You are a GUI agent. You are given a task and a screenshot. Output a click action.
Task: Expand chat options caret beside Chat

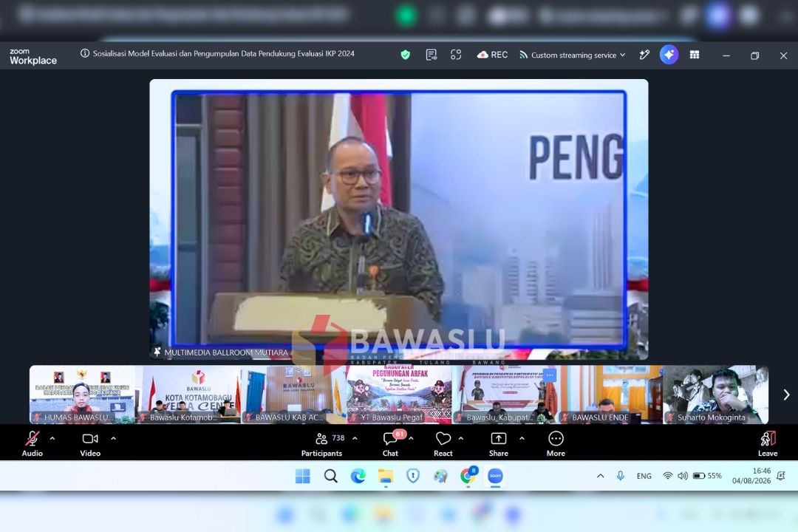(412, 438)
